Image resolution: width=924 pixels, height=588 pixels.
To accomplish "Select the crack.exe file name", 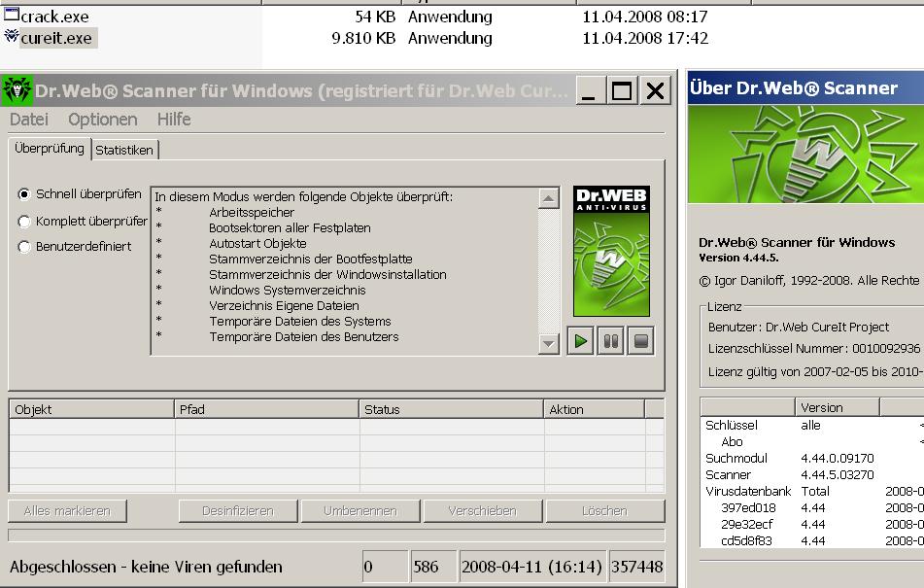I will tap(54, 17).
